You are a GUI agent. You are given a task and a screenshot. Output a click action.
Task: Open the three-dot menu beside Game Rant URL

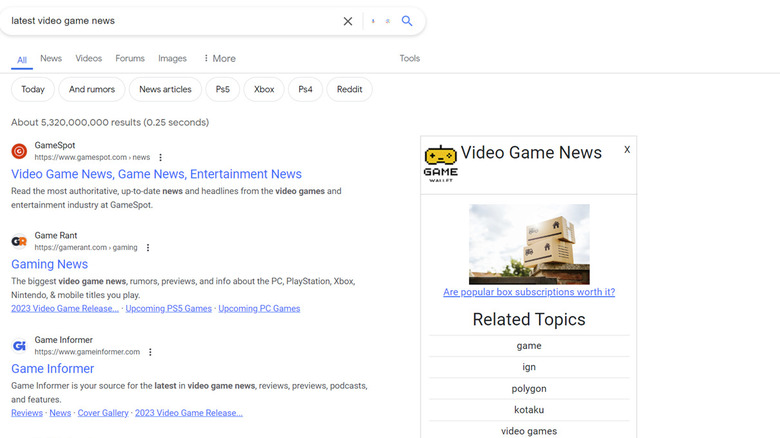[x=148, y=248]
